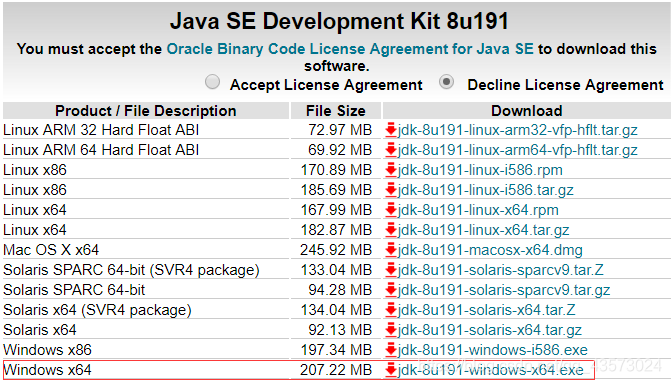Viewport: 671px width, 384px height.
Task: Click download arrow icon for linux-x64.rpm
Action: tap(391, 210)
